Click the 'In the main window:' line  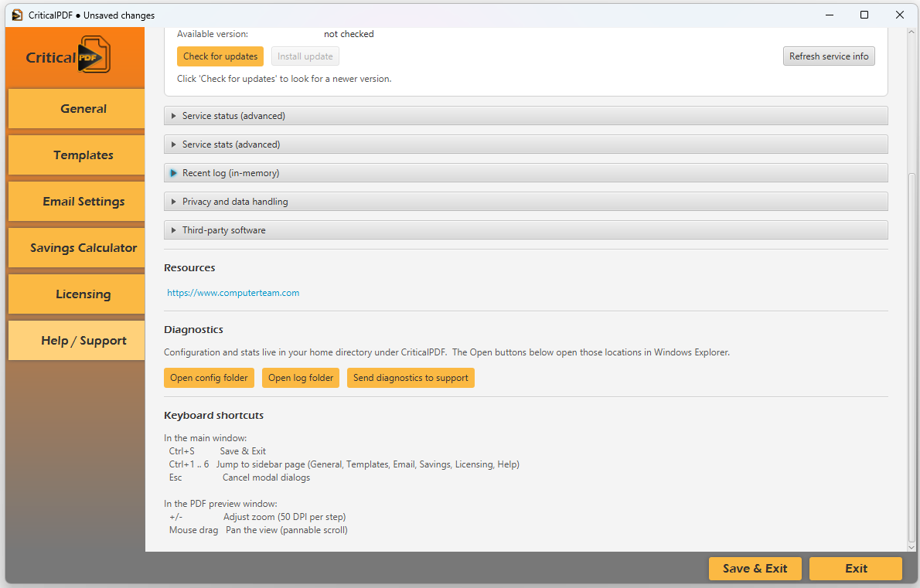point(206,438)
